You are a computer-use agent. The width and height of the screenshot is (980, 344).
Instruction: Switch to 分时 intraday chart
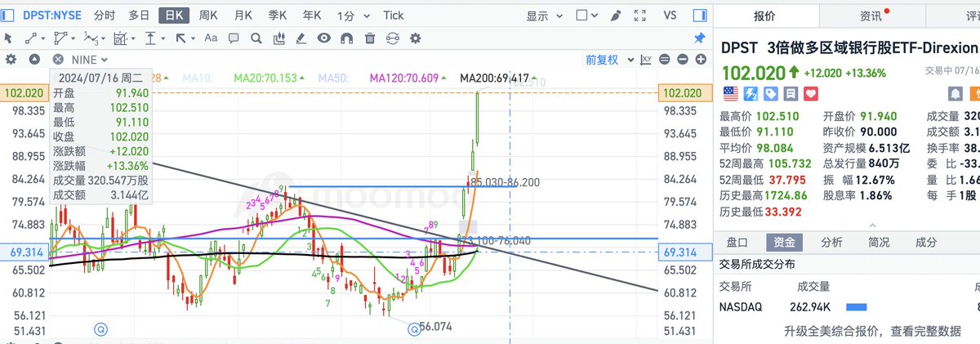(x=105, y=15)
